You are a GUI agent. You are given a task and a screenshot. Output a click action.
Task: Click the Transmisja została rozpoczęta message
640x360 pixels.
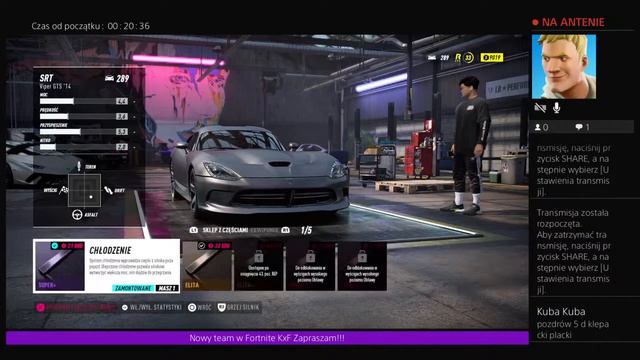click(x=573, y=251)
